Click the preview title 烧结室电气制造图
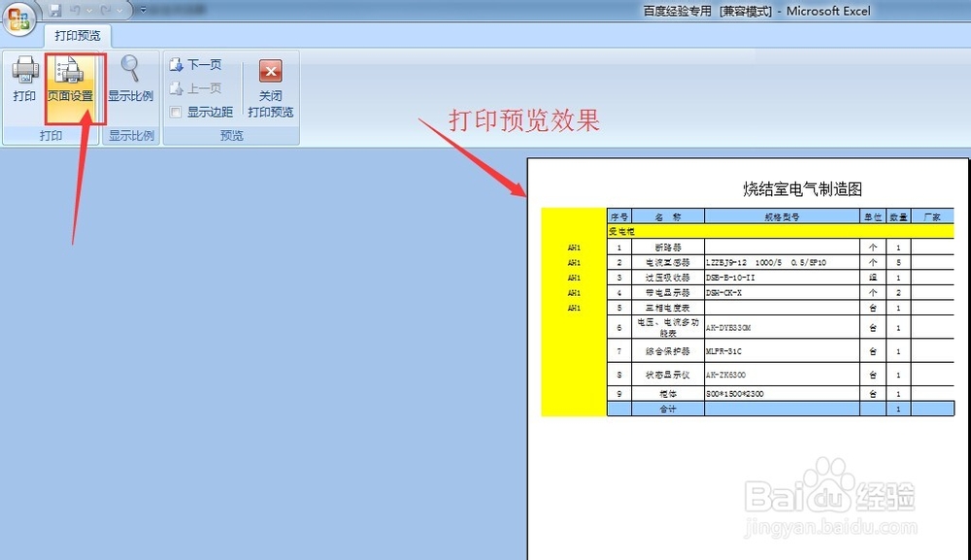Viewport: 971px width, 560px height. (803, 188)
